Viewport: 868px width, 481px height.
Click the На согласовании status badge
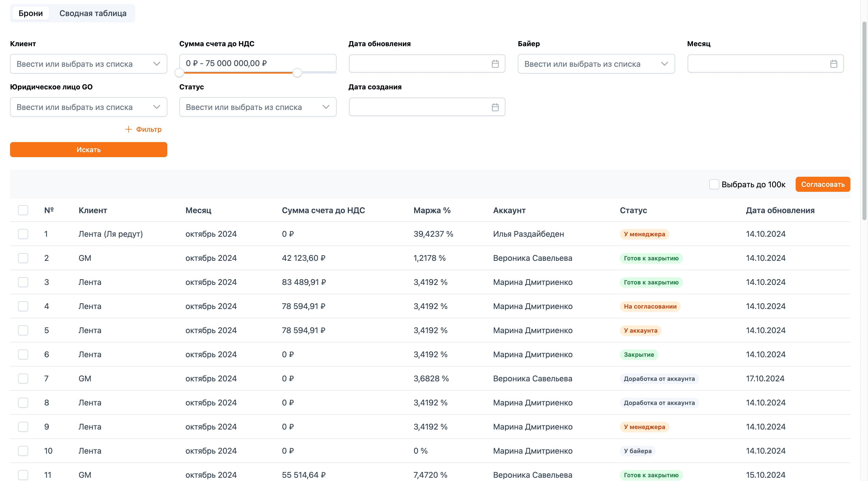(x=650, y=307)
